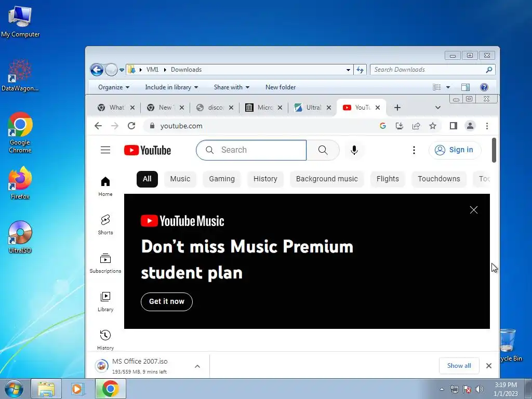Click Show all downloads
532x399 pixels.
pyautogui.click(x=459, y=366)
